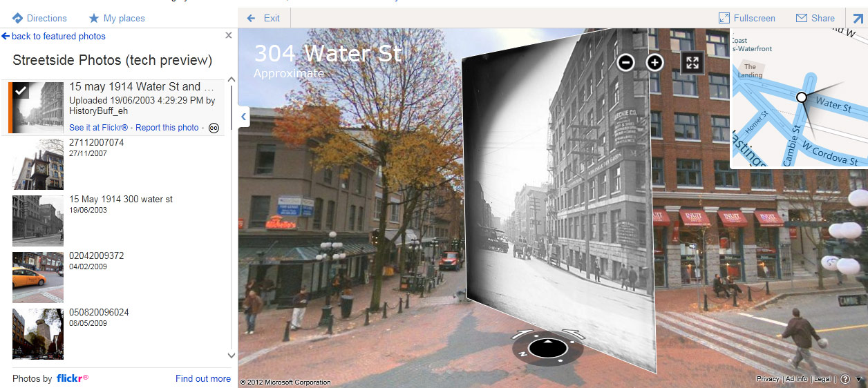
Task: Share this Streetside view
Action: pyautogui.click(x=815, y=18)
